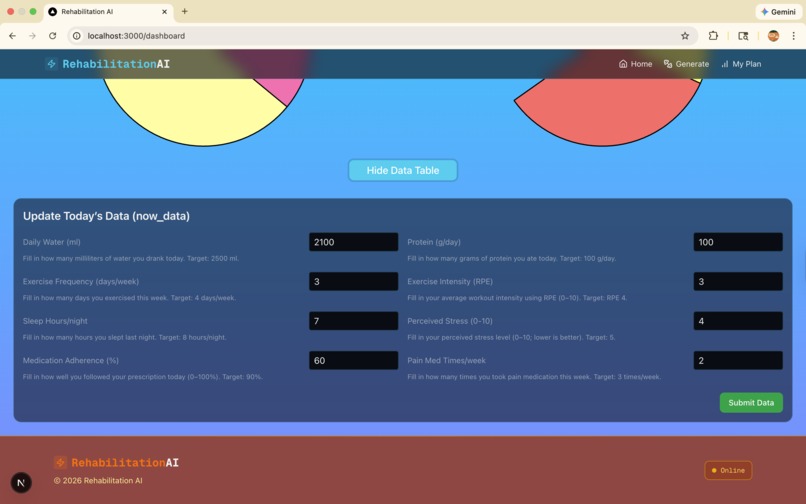Open the Chrome three-dot menu
806x504 pixels.
794,36
